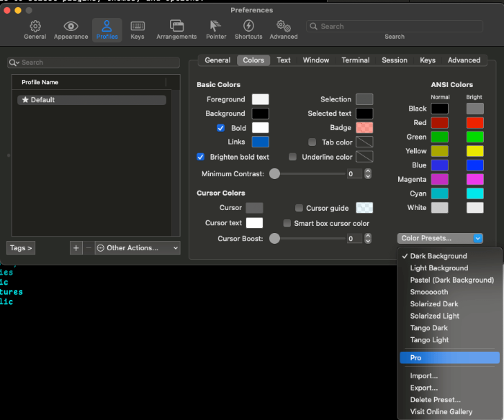Open Keys keyboard icon in toolbar

138,26
